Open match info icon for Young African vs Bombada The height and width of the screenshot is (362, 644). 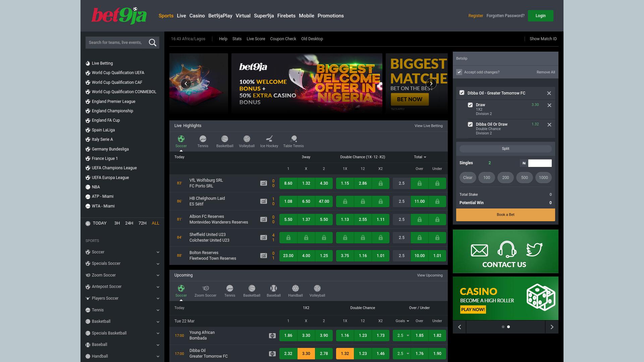point(272,336)
